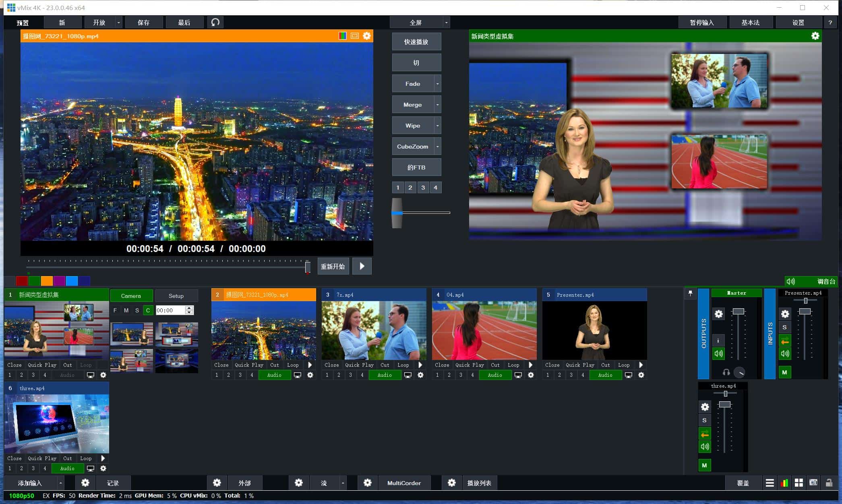Mute the Master output speaker button
842x504 pixels.
pos(719,354)
